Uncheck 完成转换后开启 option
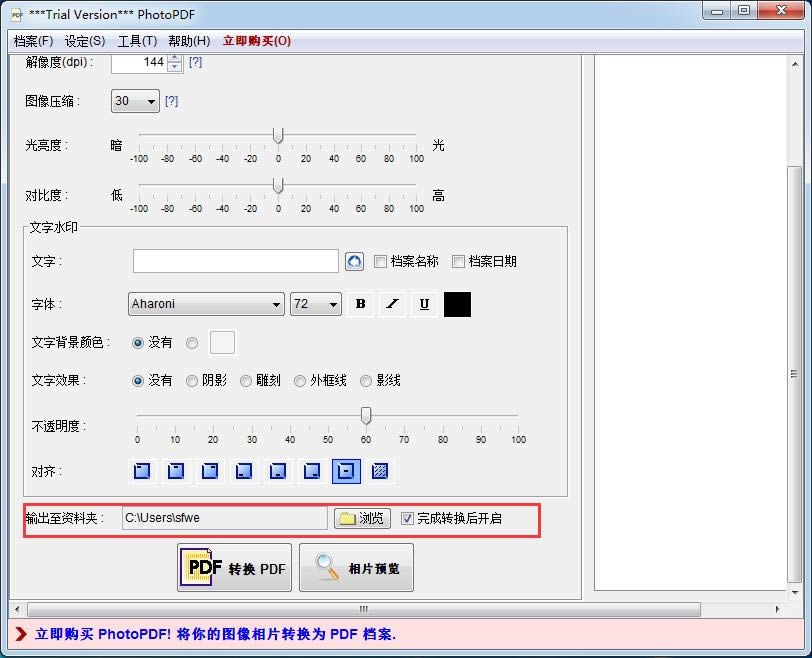The width and height of the screenshot is (812, 658). point(408,518)
